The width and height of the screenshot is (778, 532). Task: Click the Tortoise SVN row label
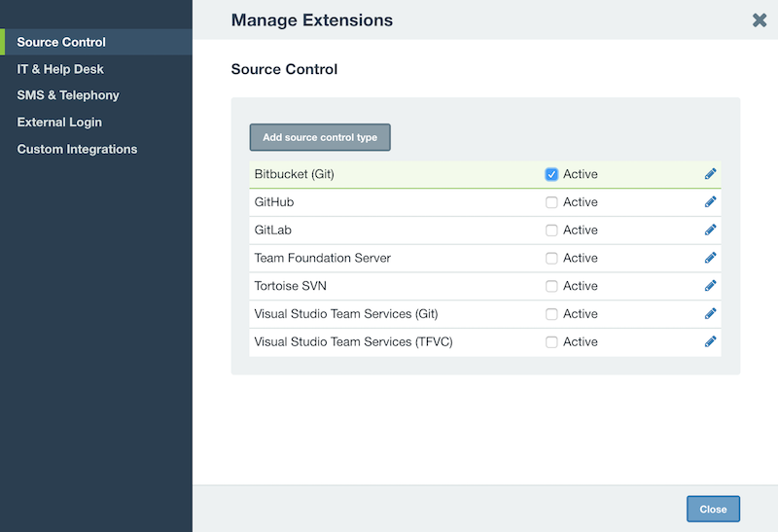tap(290, 286)
